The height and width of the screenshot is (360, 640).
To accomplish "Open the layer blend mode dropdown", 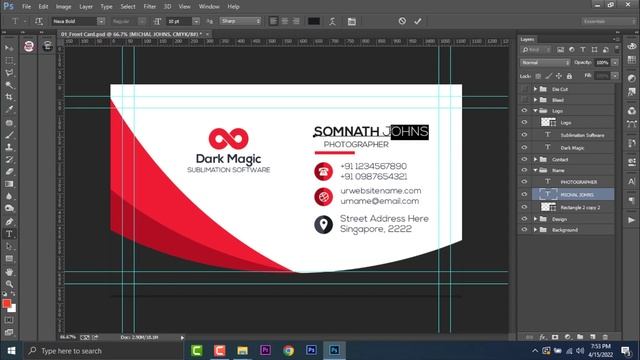I will (x=545, y=62).
